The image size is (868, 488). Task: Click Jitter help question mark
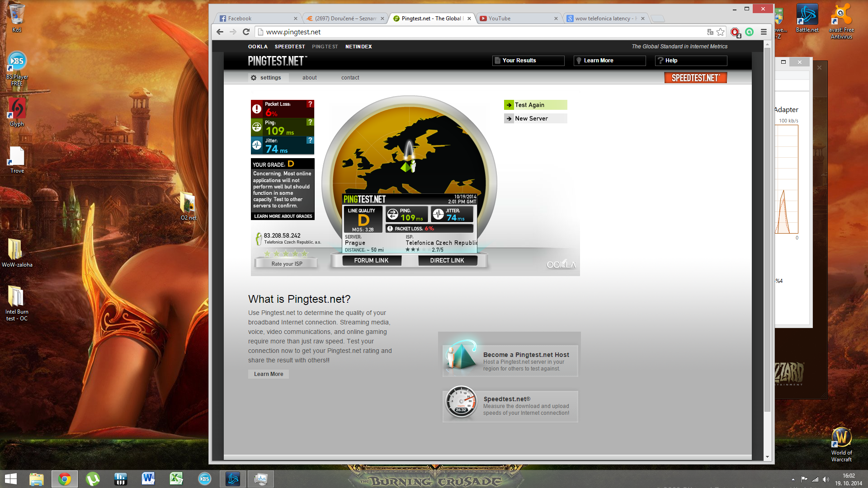click(310, 140)
